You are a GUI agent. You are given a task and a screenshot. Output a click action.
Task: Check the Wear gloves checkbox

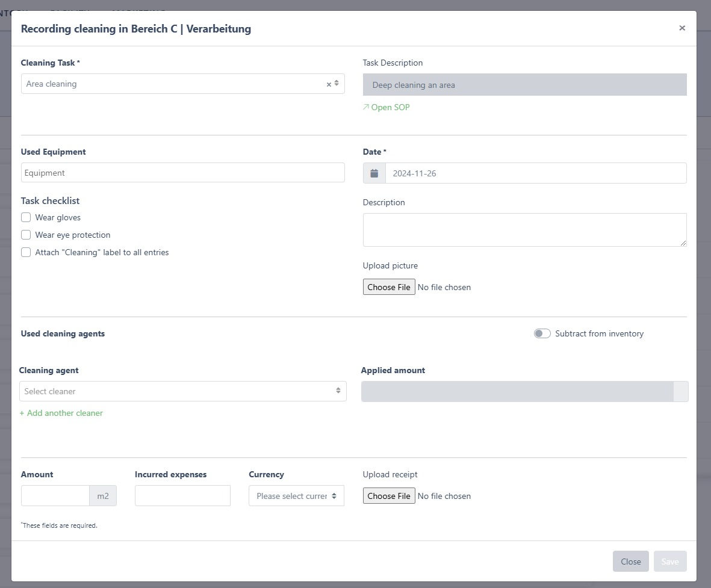pos(26,217)
